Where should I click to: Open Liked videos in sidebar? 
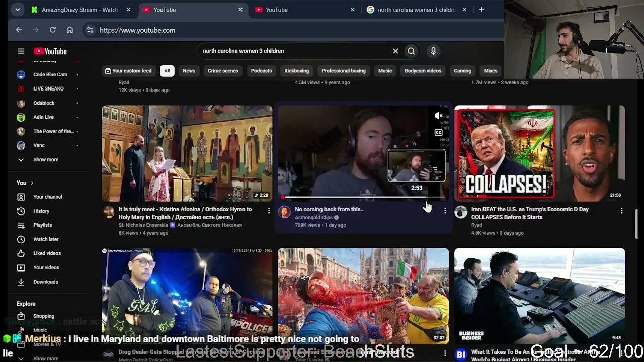[x=48, y=253]
